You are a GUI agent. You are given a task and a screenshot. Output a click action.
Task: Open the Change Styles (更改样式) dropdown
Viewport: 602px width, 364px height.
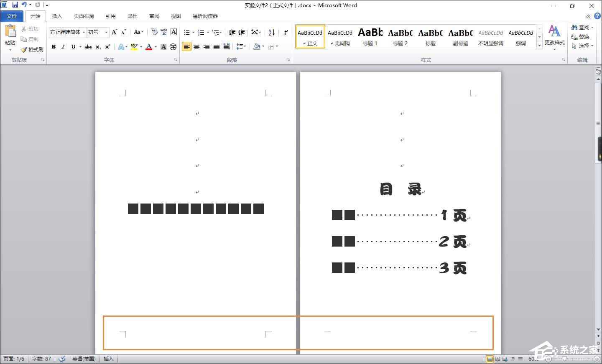click(555, 37)
